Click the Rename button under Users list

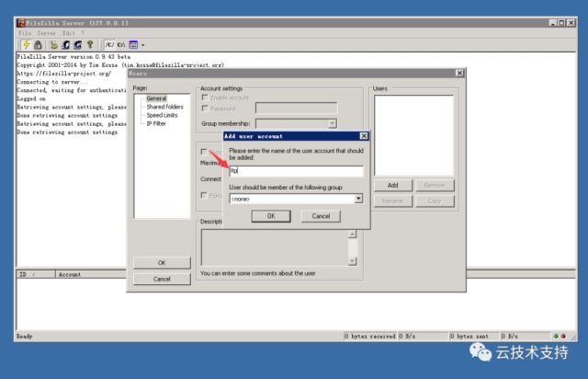click(392, 201)
